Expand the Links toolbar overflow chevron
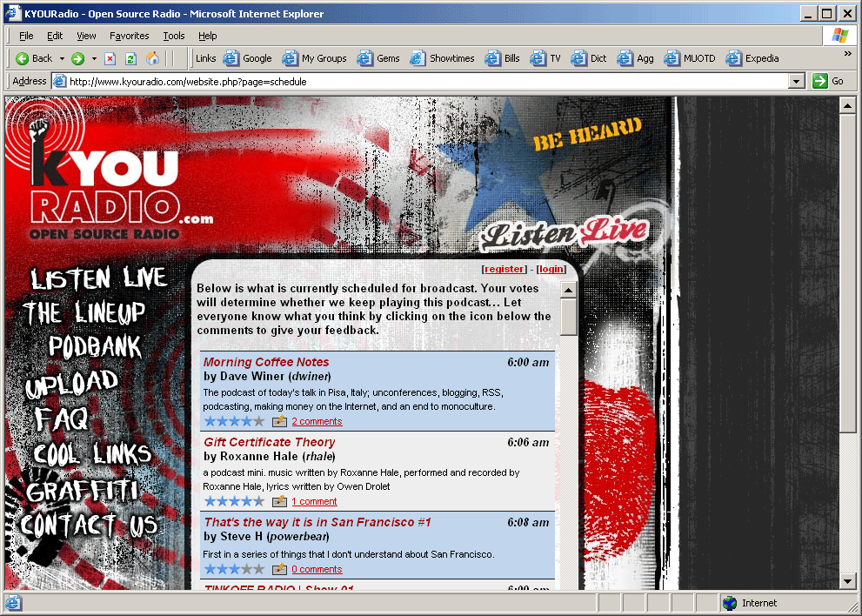Screen dimensions: 862x616 click(847, 54)
